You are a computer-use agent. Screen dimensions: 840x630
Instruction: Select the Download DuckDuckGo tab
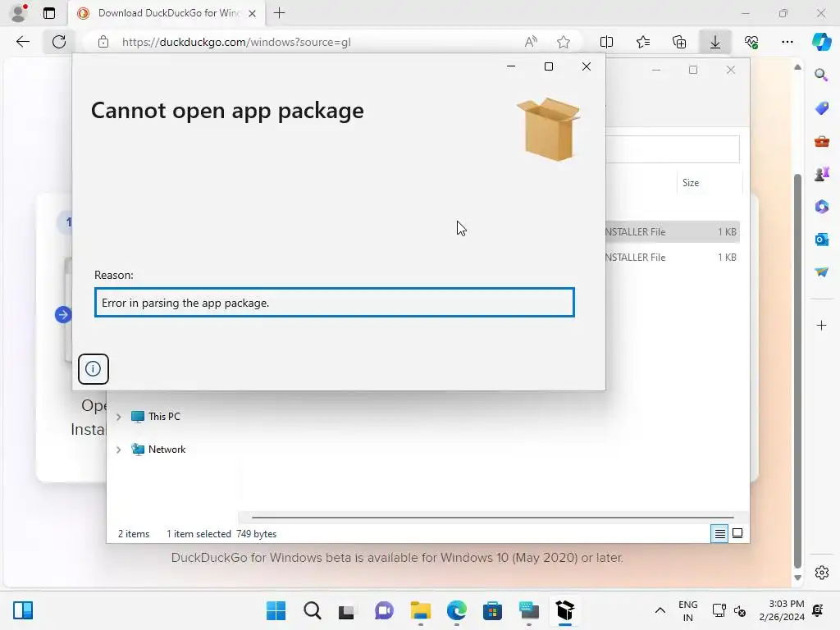(166, 13)
